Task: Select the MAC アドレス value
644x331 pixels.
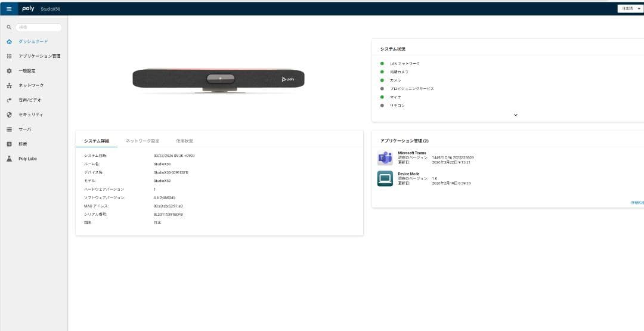Action: 168,206
